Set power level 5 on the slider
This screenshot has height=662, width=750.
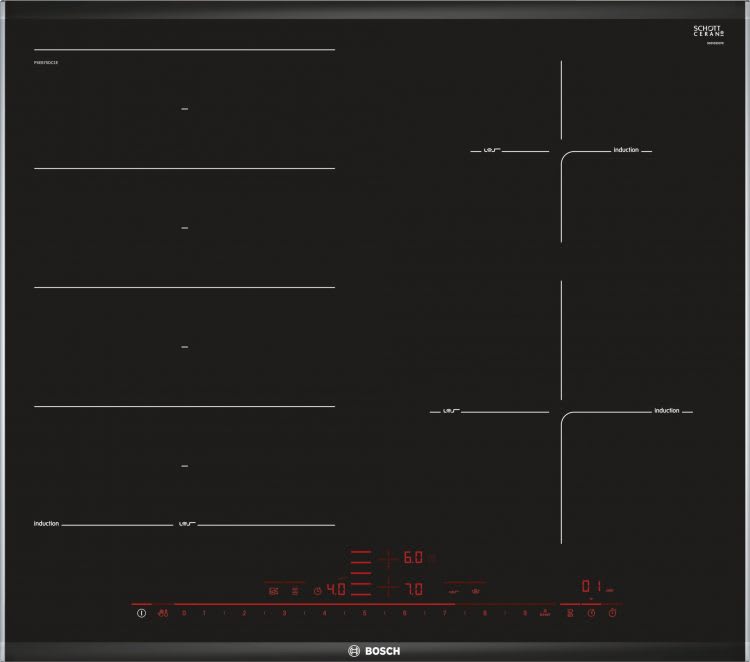[x=364, y=613]
